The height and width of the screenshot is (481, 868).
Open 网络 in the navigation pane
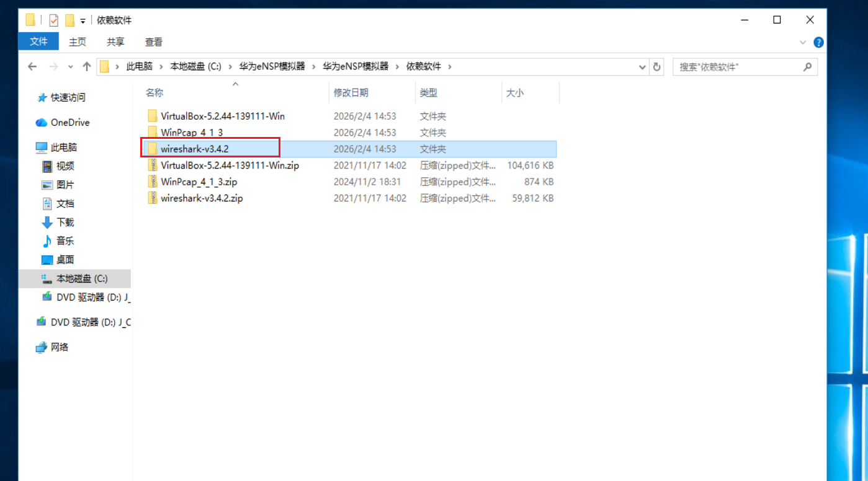pyautogui.click(x=60, y=347)
